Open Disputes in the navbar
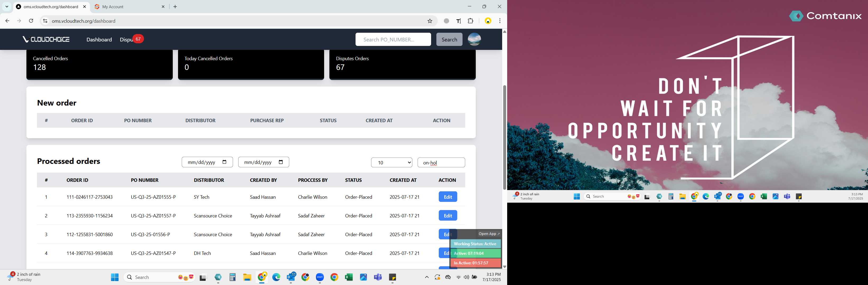Screen dimensions: 868x285 point(126,40)
